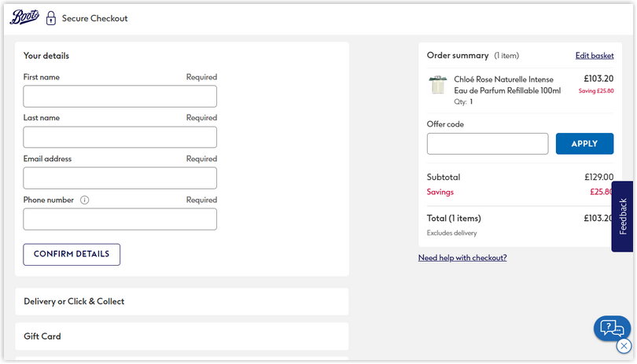637x364 pixels.
Task: Focus the First name input field
Action: [x=120, y=96]
